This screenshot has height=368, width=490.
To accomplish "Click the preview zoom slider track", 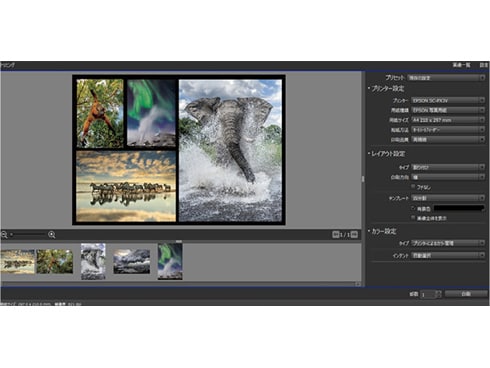I will tap(28, 235).
